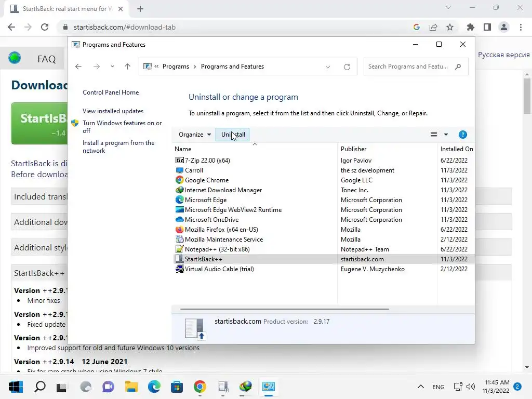Image resolution: width=532 pixels, height=399 pixels.
Task: Select the Google Chrome icon in program list
Action: (x=179, y=180)
